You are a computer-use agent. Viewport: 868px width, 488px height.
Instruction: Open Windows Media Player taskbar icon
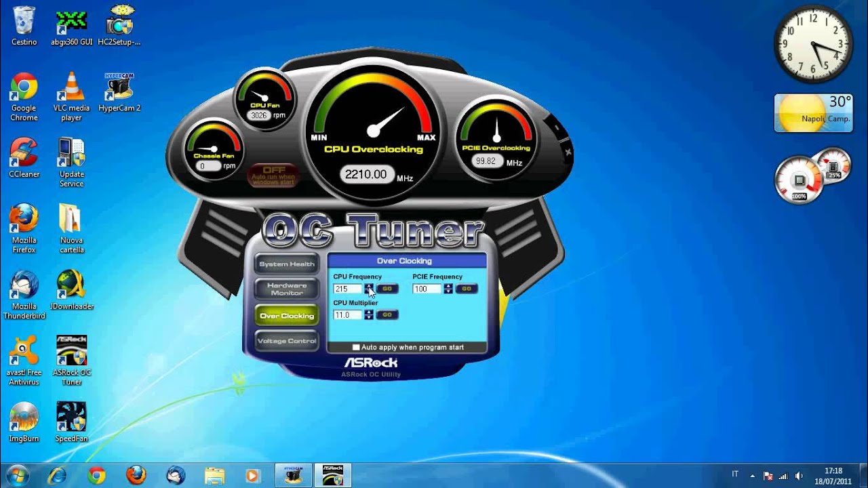(x=252, y=475)
